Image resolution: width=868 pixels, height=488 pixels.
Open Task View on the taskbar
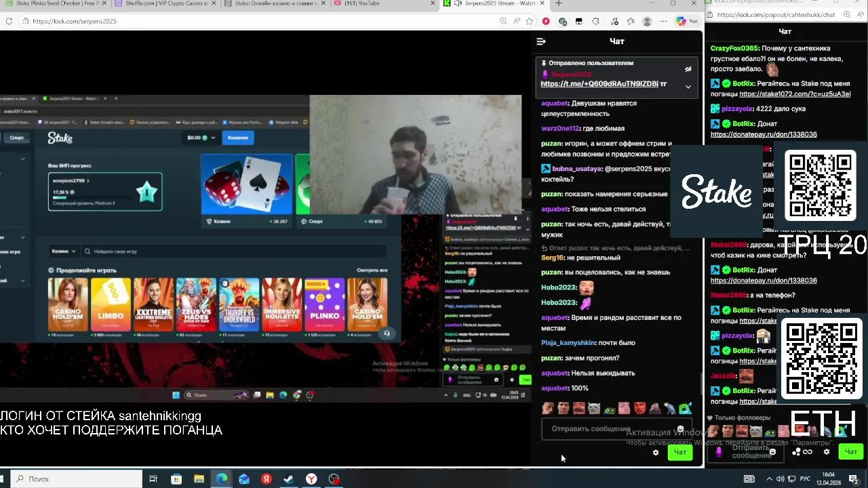tap(153, 479)
